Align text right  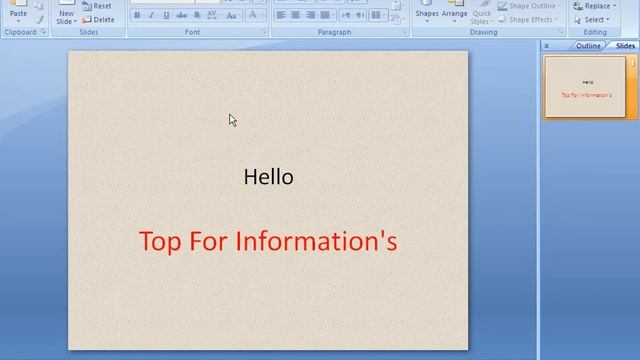pyautogui.click(x=310, y=16)
